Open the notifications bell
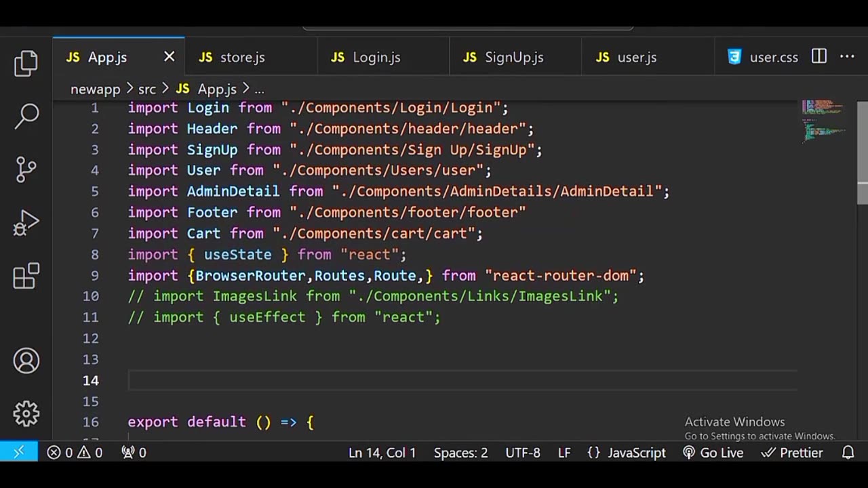 pyautogui.click(x=848, y=452)
